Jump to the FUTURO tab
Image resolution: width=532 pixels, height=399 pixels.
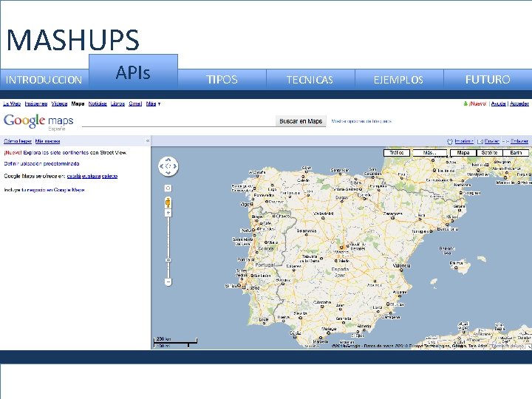click(x=488, y=80)
